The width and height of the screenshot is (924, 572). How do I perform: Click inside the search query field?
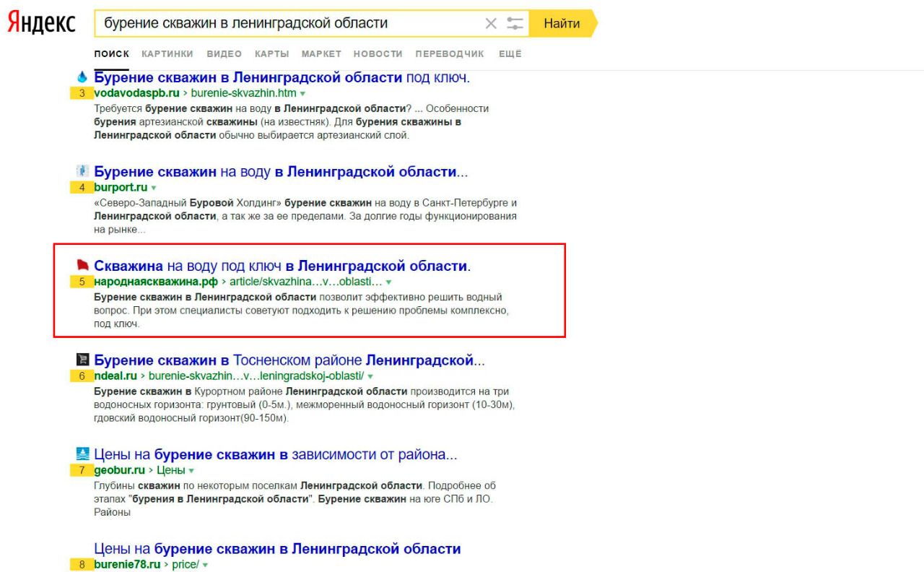pos(289,24)
